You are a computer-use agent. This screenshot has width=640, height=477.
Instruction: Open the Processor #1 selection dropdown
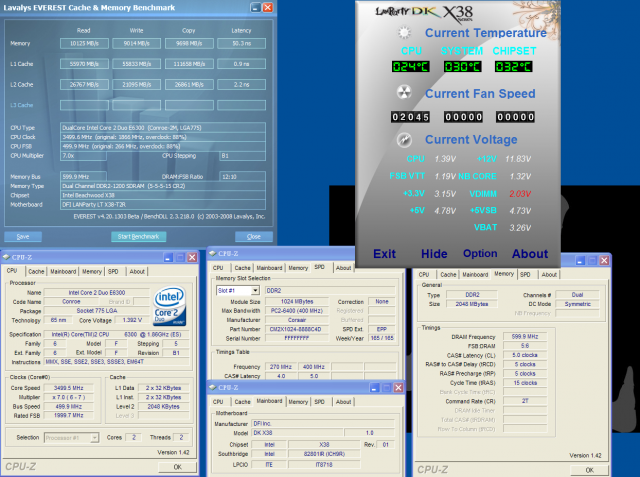click(94, 437)
